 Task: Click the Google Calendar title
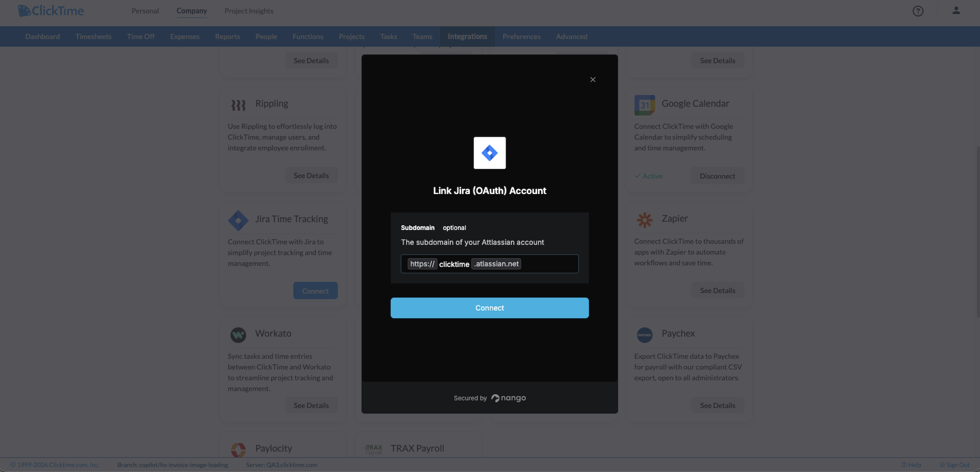(695, 103)
